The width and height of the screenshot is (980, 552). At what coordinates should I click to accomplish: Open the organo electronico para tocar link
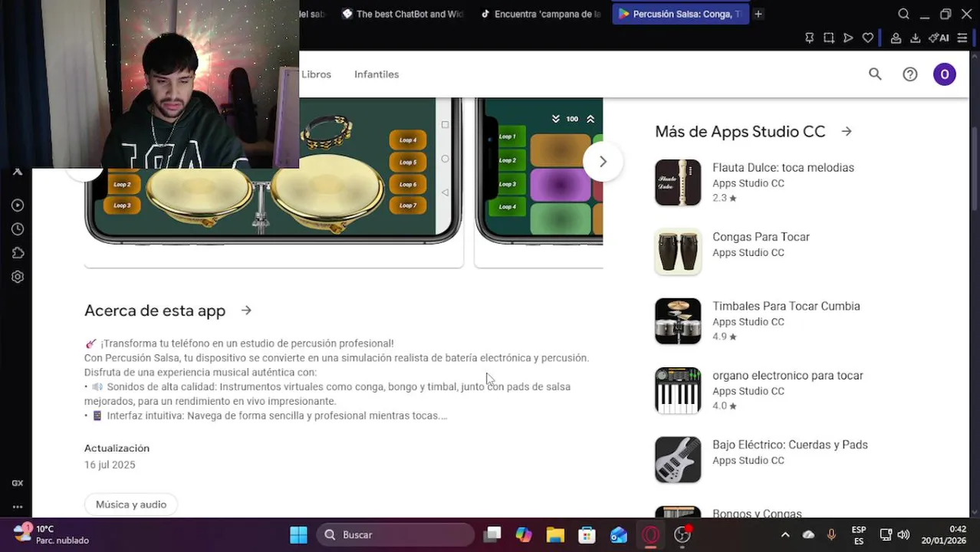click(x=788, y=376)
